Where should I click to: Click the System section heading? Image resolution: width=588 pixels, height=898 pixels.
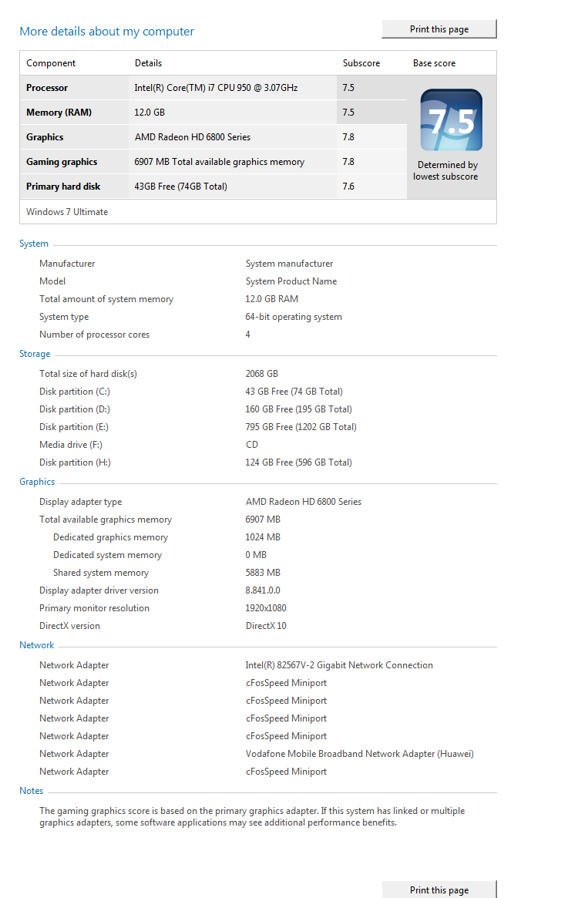[x=34, y=244]
